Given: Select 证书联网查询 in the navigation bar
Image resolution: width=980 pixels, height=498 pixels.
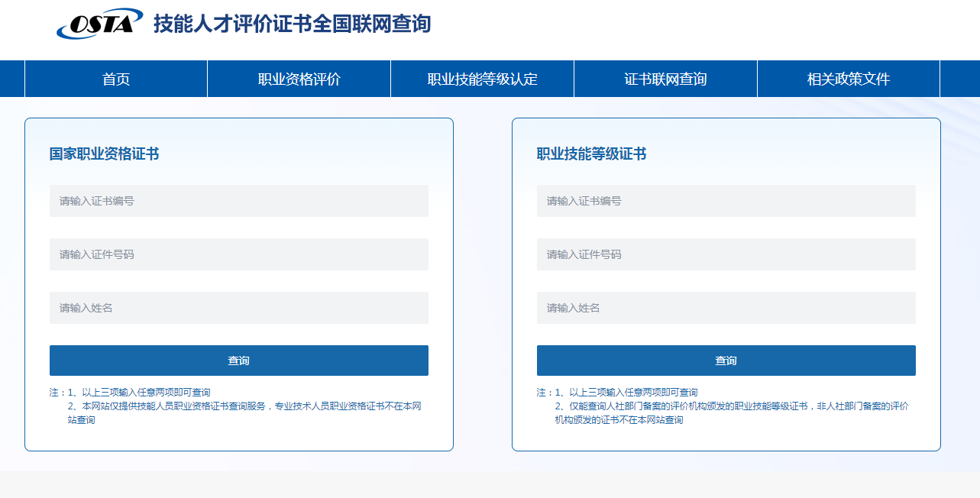Looking at the screenshot, I should click(x=665, y=79).
